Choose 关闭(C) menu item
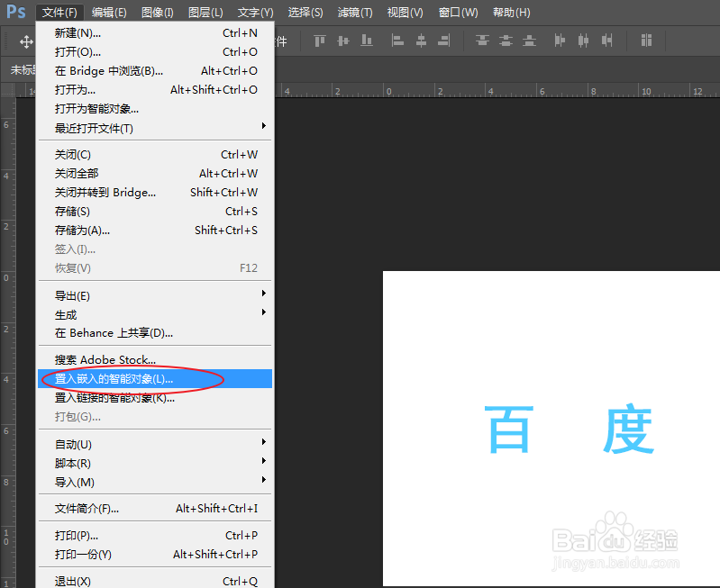Viewport: 720px width, 588px height. click(x=155, y=155)
